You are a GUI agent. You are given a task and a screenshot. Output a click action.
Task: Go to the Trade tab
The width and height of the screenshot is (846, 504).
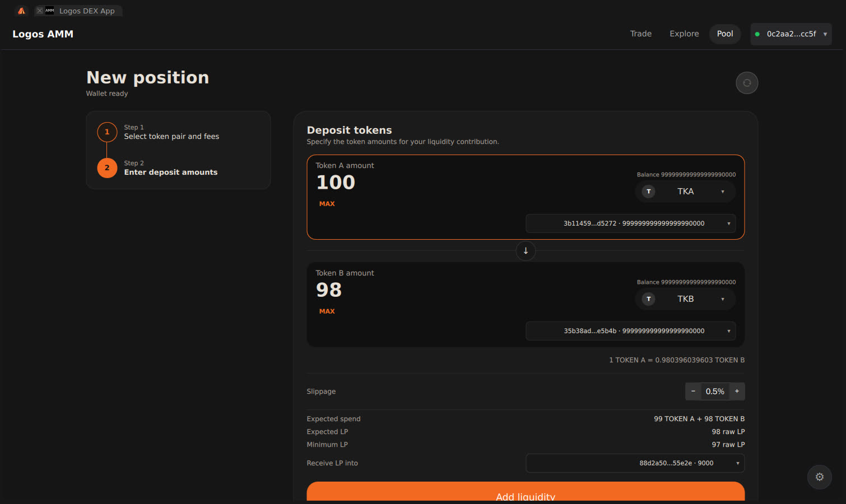[x=641, y=34]
